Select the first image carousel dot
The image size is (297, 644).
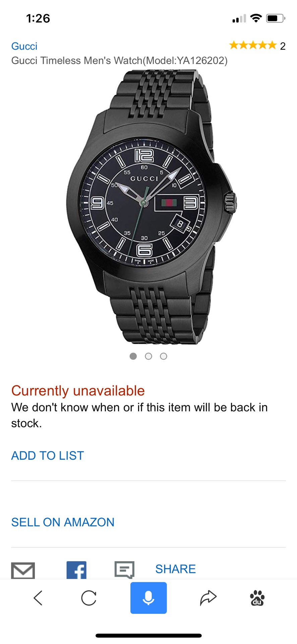[133, 356]
